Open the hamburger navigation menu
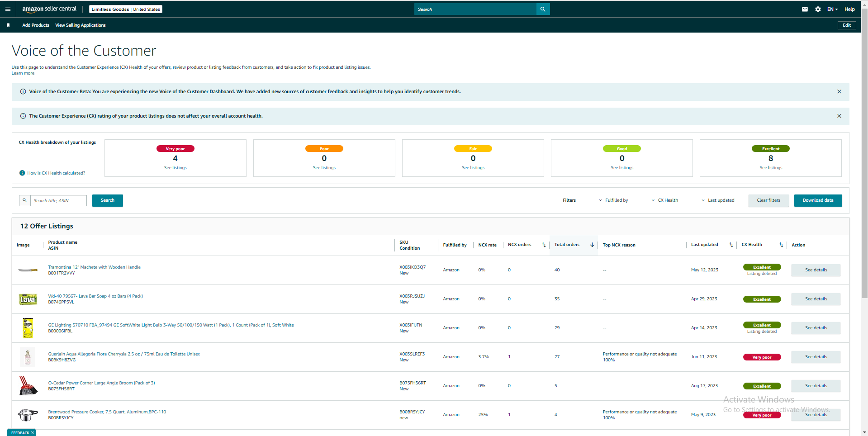 [8, 9]
